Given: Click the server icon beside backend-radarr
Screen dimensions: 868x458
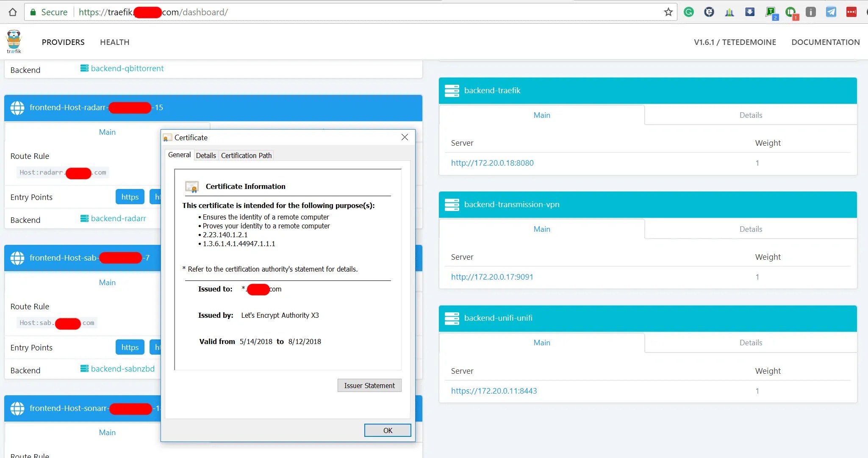Looking at the screenshot, I should click(84, 218).
